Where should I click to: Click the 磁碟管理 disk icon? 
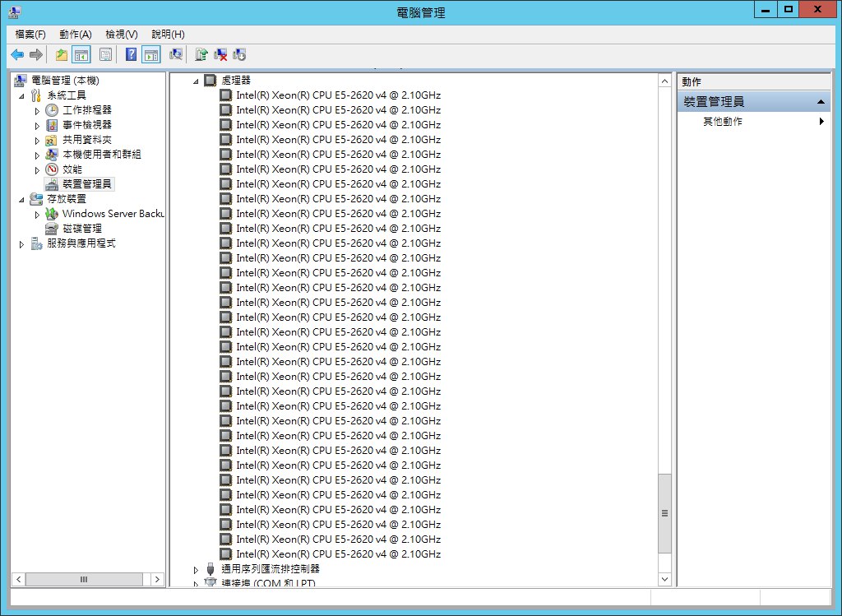click(52, 229)
